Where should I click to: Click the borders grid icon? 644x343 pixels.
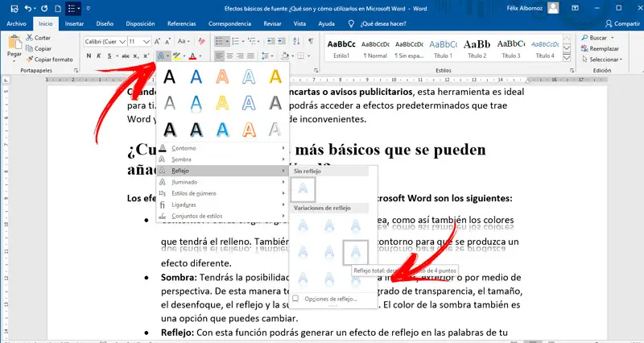[x=301, y=56]
